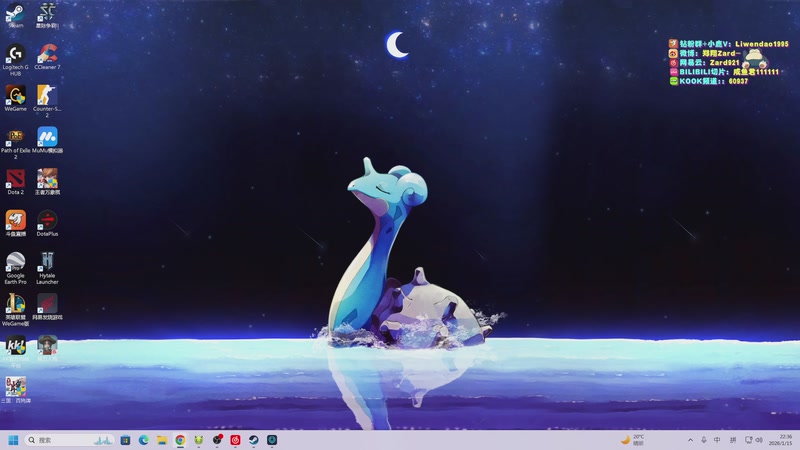This screenshot has width=800, height=450.
Task: Select the Logitech G HUB desktop icon
Action: pos(15,60)
